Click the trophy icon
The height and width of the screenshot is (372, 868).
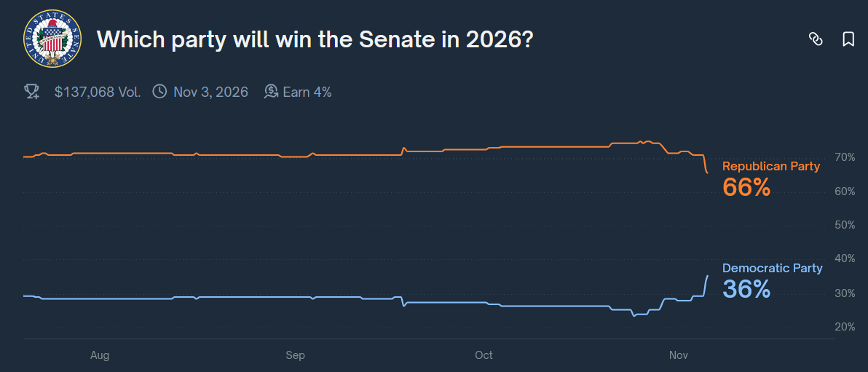[x=32, y=92]
